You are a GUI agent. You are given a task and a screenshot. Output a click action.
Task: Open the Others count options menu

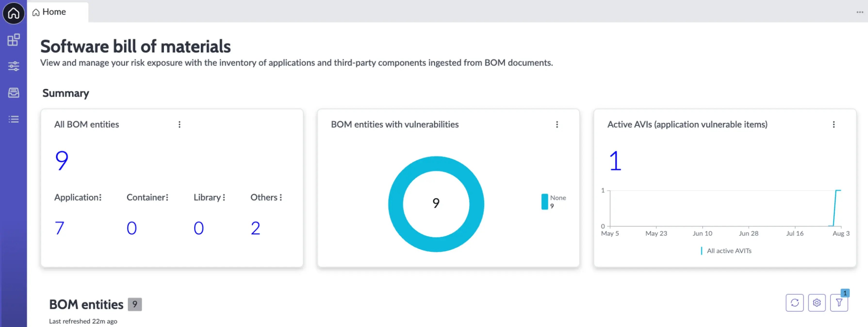pos(281,197)
